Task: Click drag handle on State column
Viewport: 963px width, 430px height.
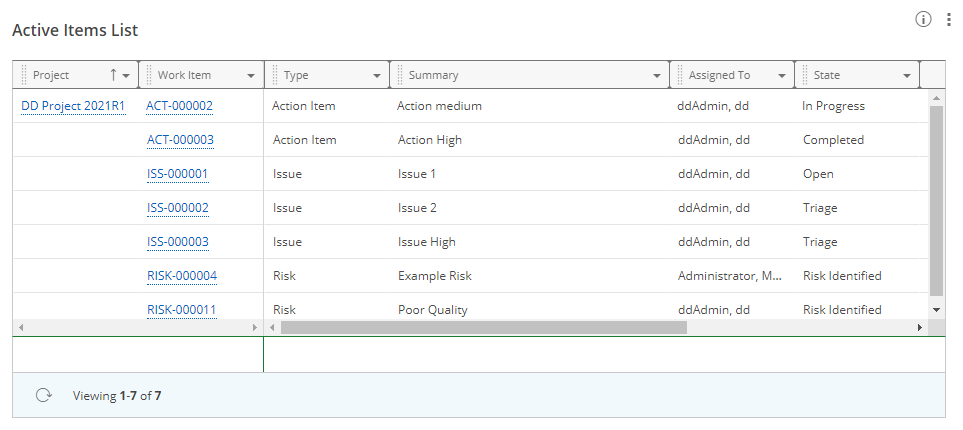Action: tap(805, 75)
